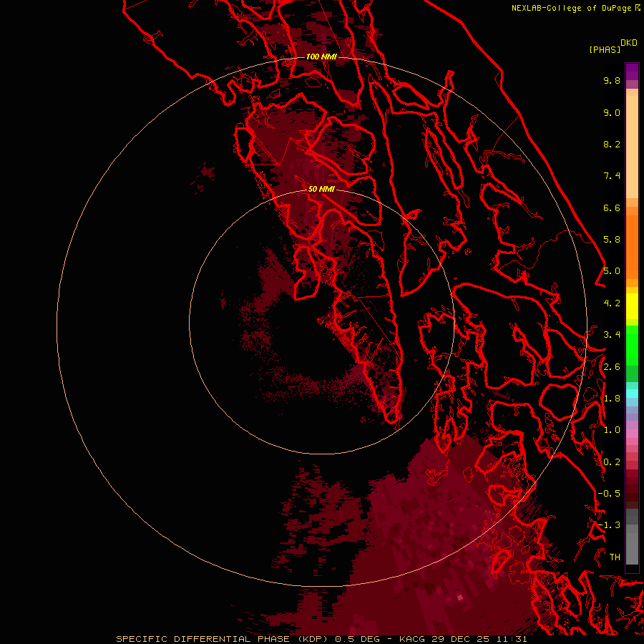Viewport: 644px width, 644px height.
Task: Click the SPECIFIC DIFFERENTIAL PHASE caption text
Action: pyautogui.click(x=204, y=639)
